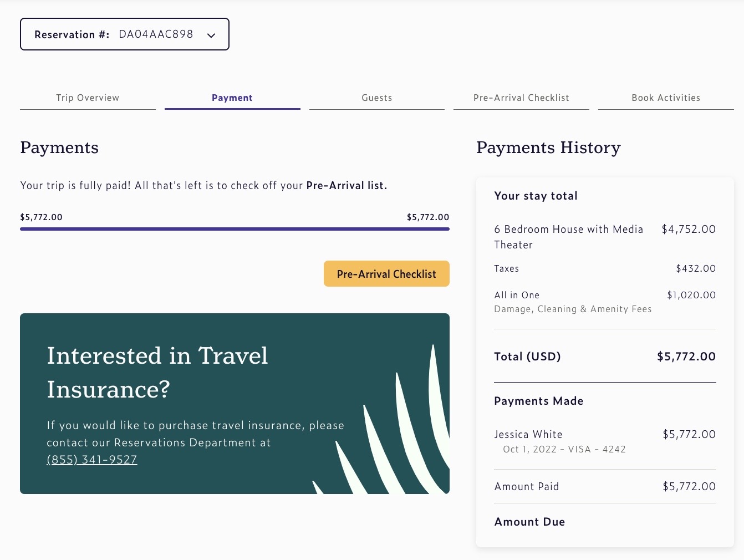Switch to the Trip Overview tab
Screen dimensions: 744x560
click(88, 98)
